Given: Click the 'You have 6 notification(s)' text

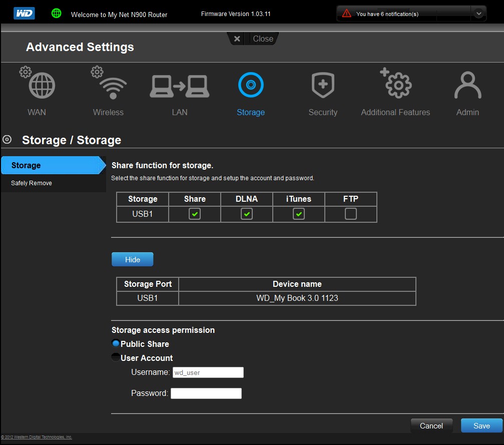Looking at the screenshot, I should (x=387, y=14).
